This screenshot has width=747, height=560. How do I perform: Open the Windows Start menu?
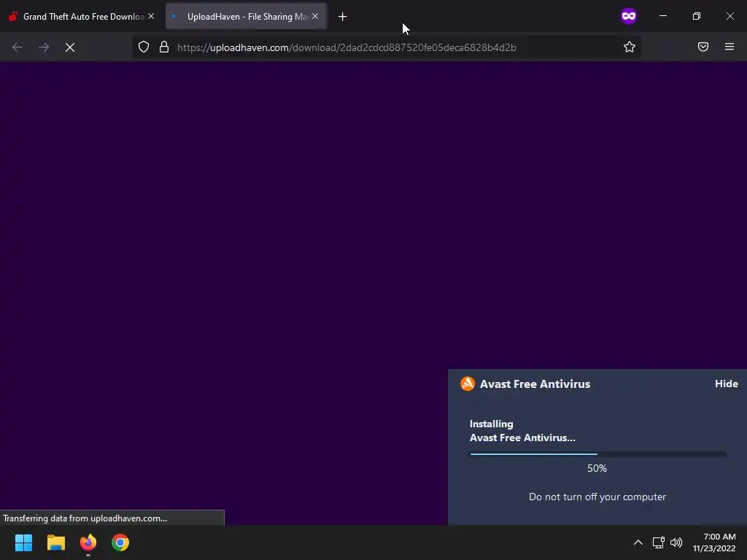(23, 542)
